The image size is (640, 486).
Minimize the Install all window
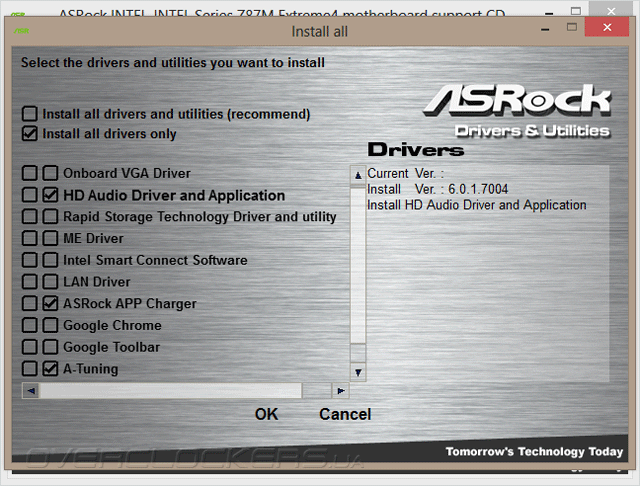click(545, 29)
